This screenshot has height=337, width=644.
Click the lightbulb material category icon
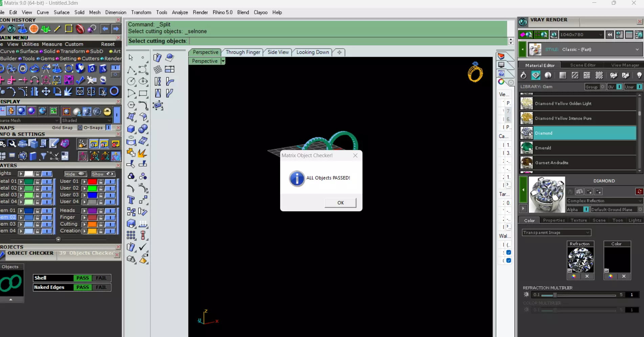pyautogui.click(x=639, y=75)
